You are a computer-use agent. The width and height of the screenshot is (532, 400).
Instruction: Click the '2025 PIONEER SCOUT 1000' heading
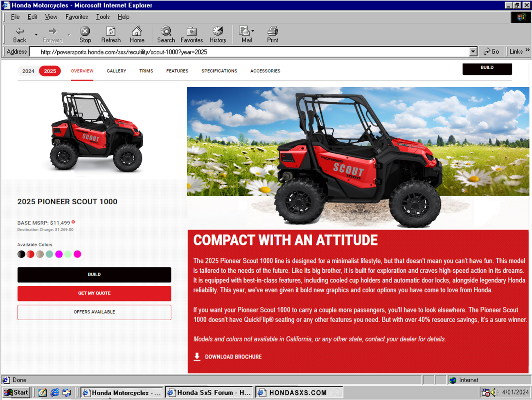pyautogui.click(x=67, y=202)
